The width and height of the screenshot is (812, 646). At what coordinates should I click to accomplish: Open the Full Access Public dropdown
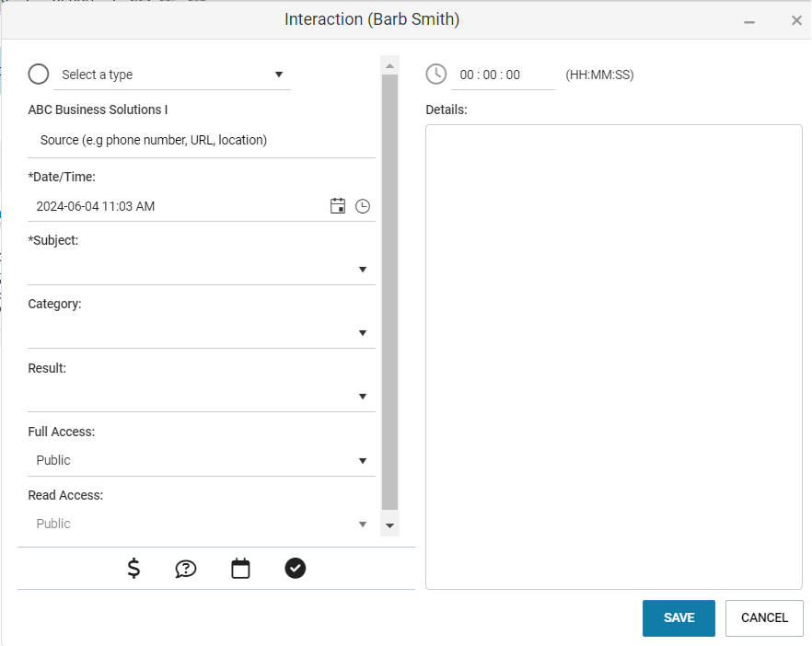(202, 460)
